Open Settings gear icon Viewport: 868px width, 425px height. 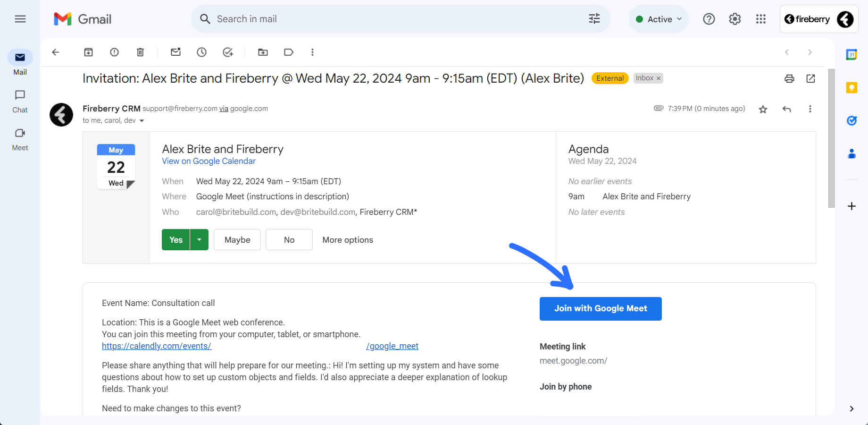735,19
